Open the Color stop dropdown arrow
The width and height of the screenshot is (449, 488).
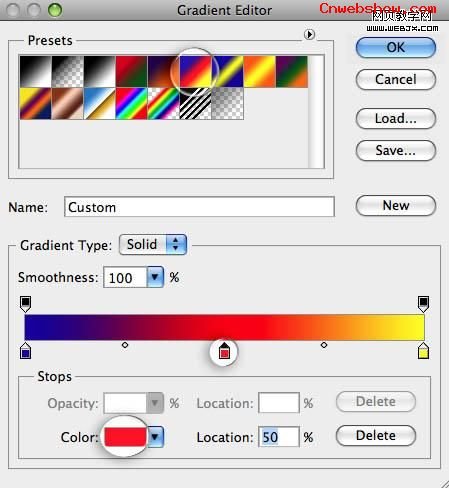(155, 437)
